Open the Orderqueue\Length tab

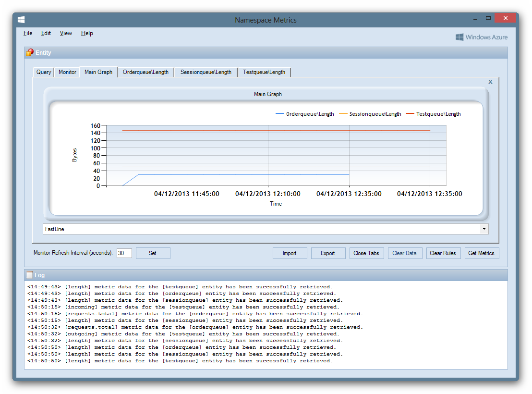tap(145, 72)
